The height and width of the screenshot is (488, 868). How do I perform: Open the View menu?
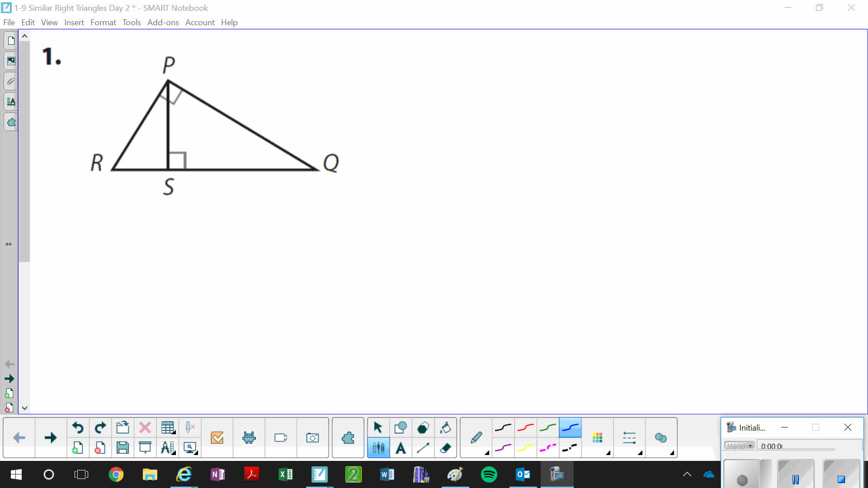[x=49, y=22]
